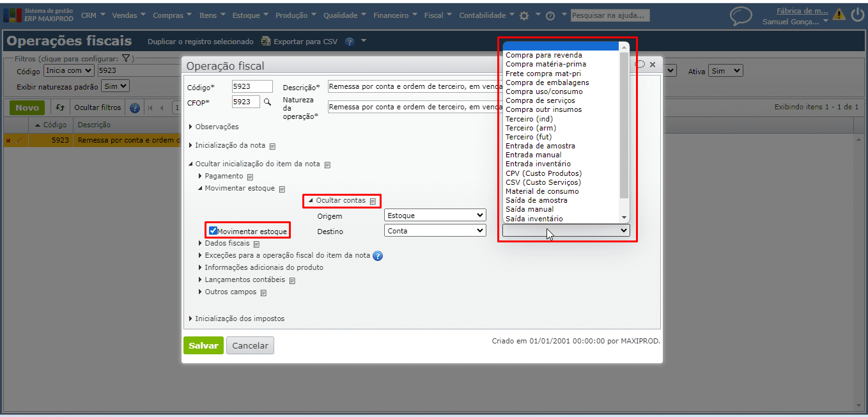
Task: Open the Contabilidade menu
Action: click(x=487, y=15)
